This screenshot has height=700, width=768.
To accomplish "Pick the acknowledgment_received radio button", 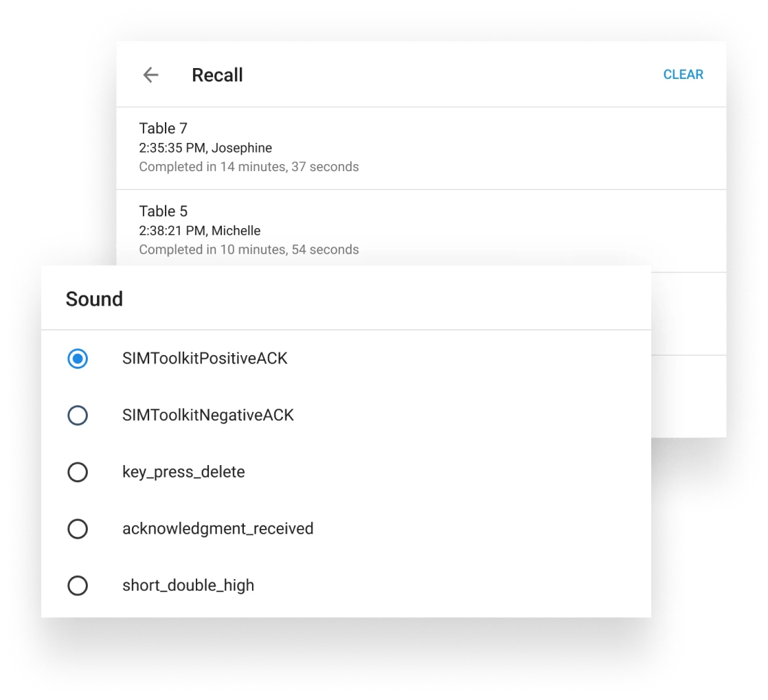I will coord(78,528).
